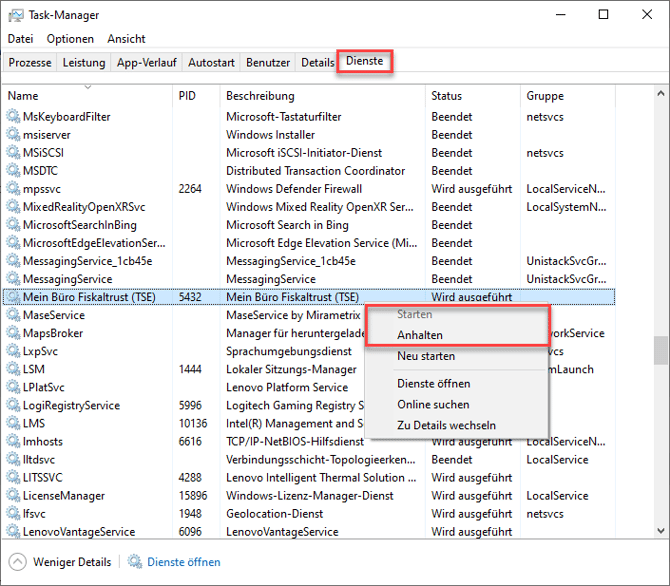Click the LenovoVantageService gear icon
The height and width of the screenshot is (586, 670).
13,531
